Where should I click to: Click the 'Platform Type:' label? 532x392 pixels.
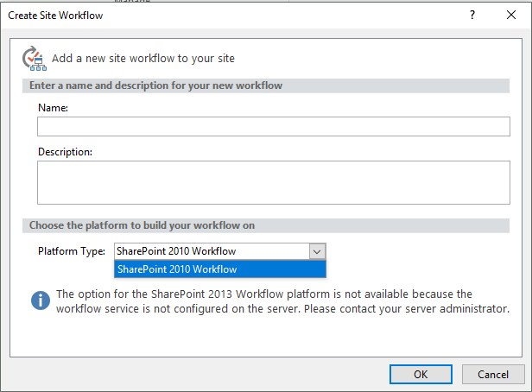click(72, 251)
